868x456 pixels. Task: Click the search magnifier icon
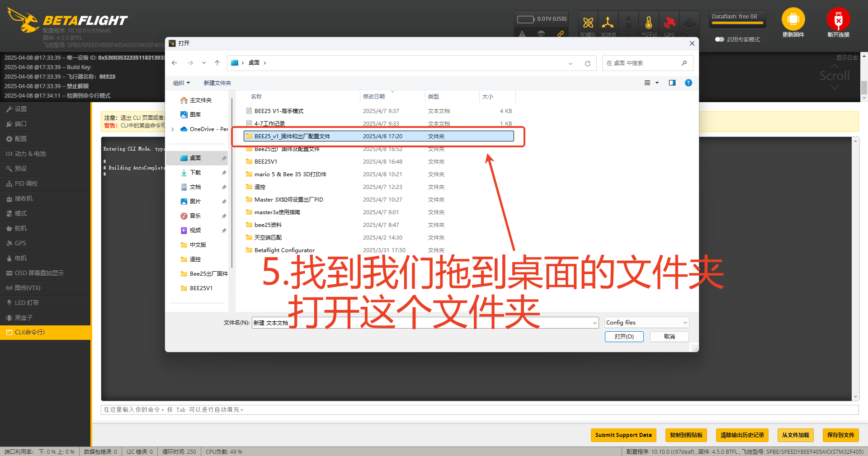pyautogui.click(x=684, y=63)
